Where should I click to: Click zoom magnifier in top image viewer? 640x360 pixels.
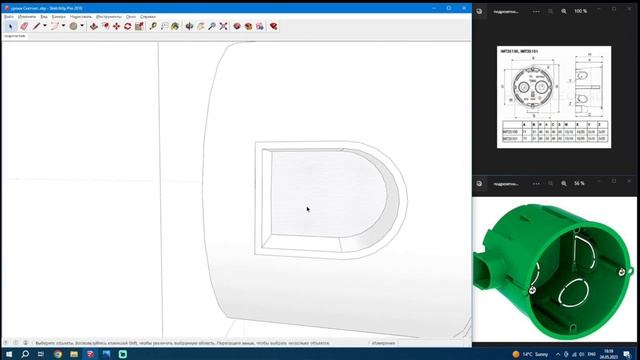564,11
